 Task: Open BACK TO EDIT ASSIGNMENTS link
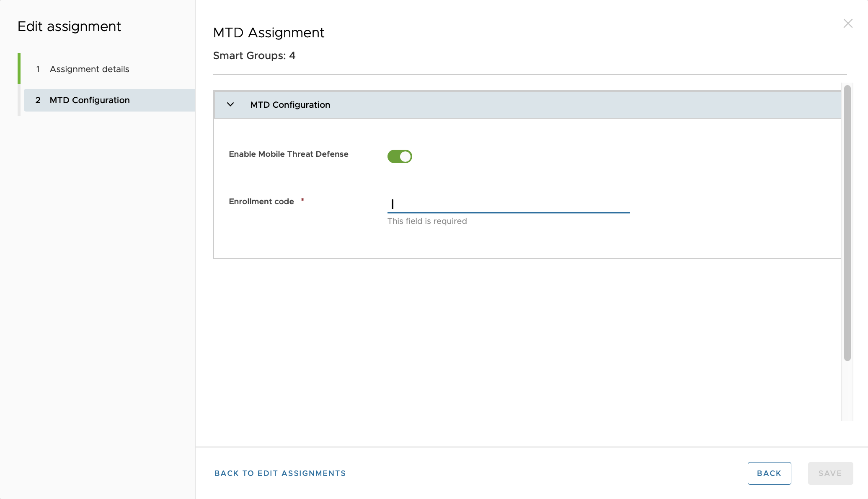point(280,473)
